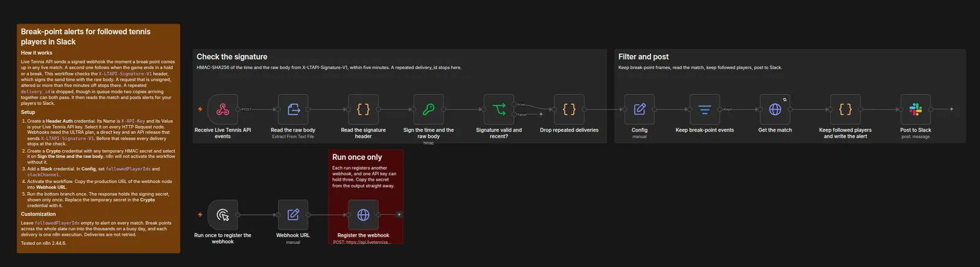
Task: Click the Keep break-point events label
Action: click(x=705, y=130)
